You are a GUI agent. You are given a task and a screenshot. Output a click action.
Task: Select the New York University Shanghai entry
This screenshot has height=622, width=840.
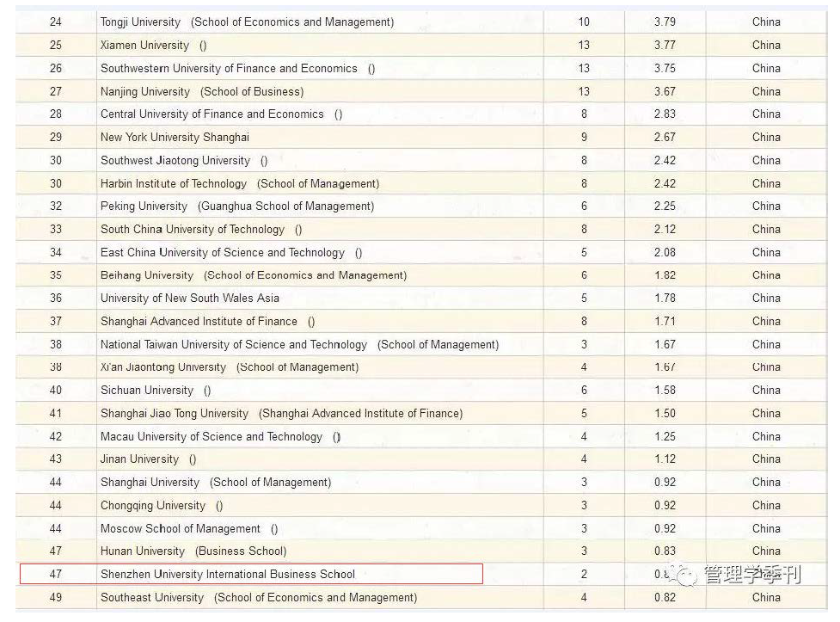point(175,137)
